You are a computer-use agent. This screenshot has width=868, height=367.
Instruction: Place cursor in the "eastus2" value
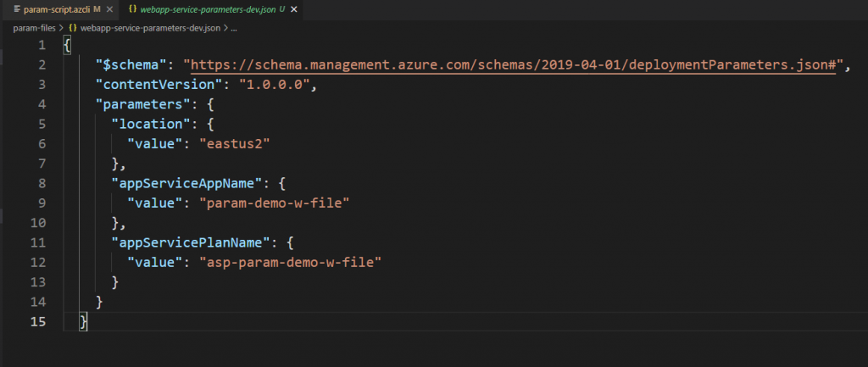(231, 144)
